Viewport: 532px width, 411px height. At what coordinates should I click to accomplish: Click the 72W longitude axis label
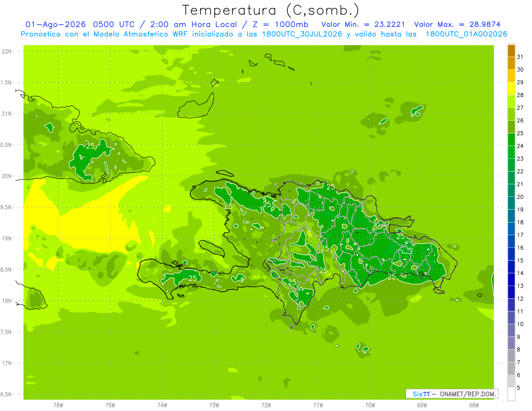[x=266, y=405]
